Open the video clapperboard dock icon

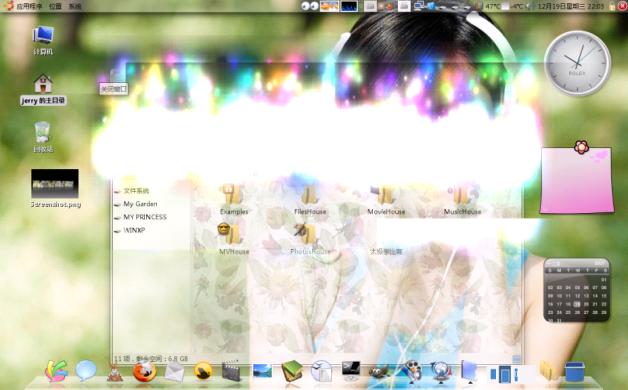pos(231,371)
